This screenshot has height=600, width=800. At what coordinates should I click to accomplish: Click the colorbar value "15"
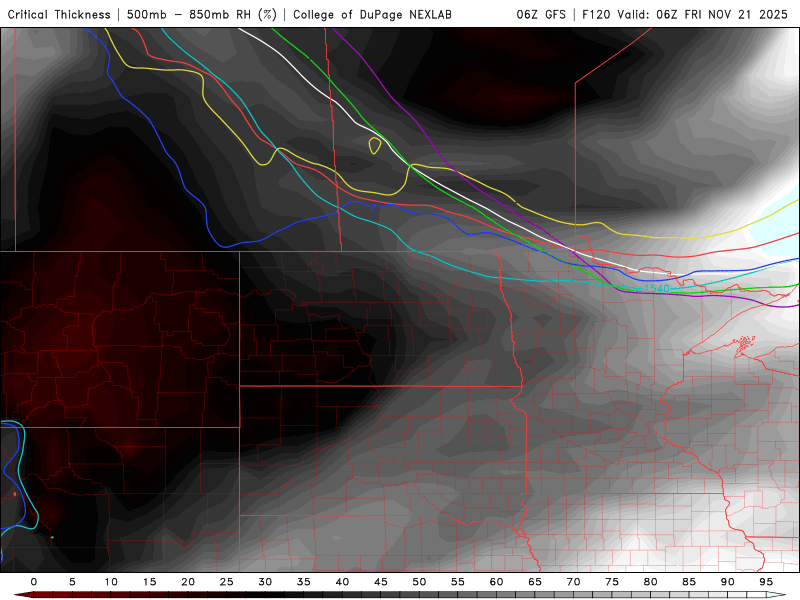[x=149, y=582]
